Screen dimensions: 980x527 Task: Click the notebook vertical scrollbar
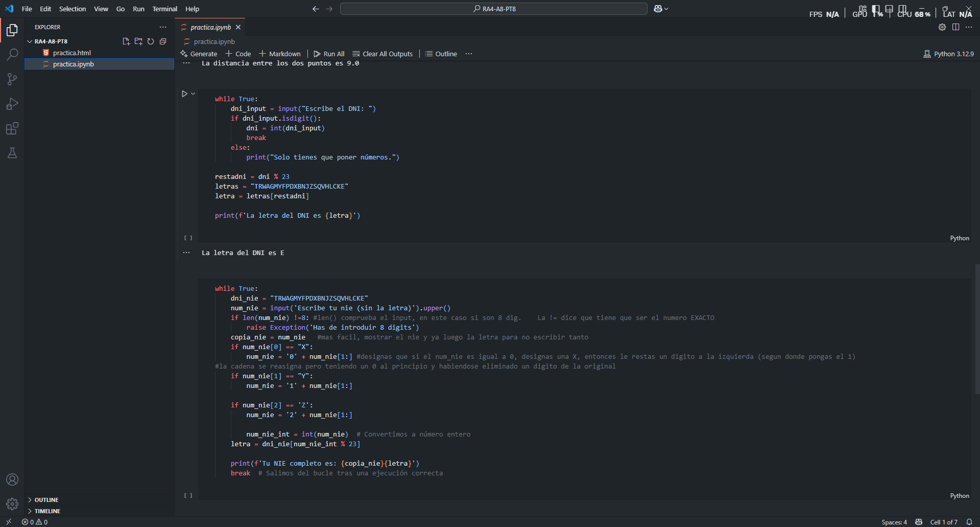click(x=977, y=329)
